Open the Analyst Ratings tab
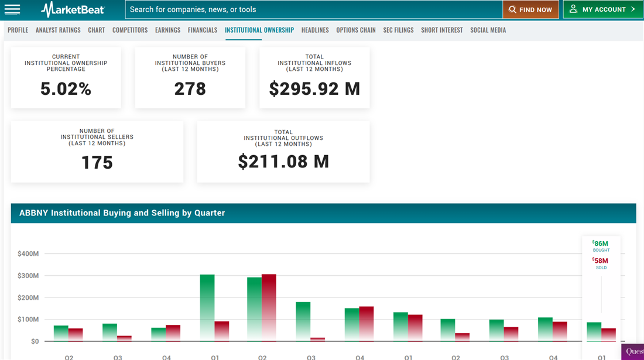The height and width of the screenshot is (360, 644). pos(58,30)
